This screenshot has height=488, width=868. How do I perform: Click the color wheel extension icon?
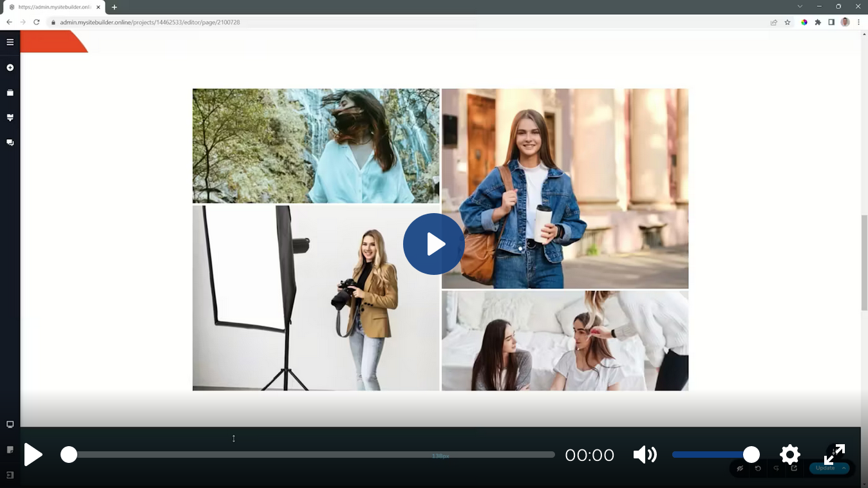pos(804,22)
